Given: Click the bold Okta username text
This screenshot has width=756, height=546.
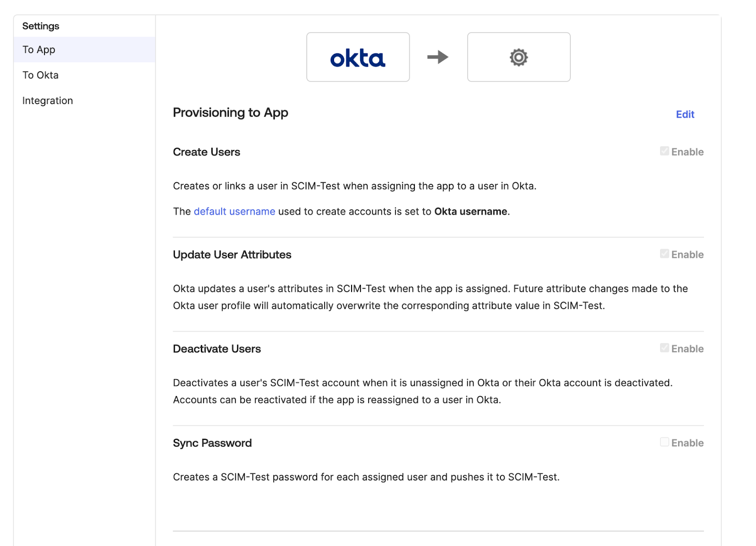Looking at the screenshot, I should 470,211.
